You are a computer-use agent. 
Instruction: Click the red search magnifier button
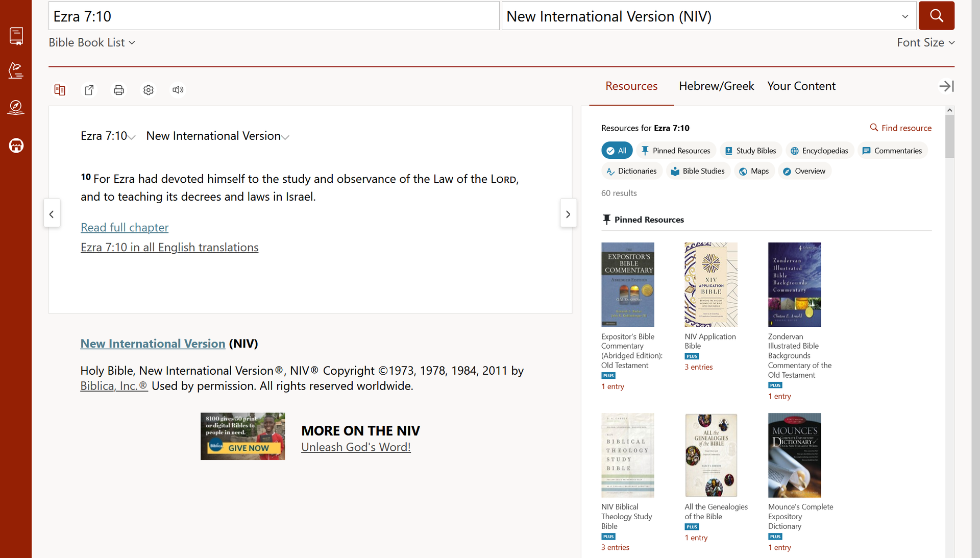click(x=936, y=16)
